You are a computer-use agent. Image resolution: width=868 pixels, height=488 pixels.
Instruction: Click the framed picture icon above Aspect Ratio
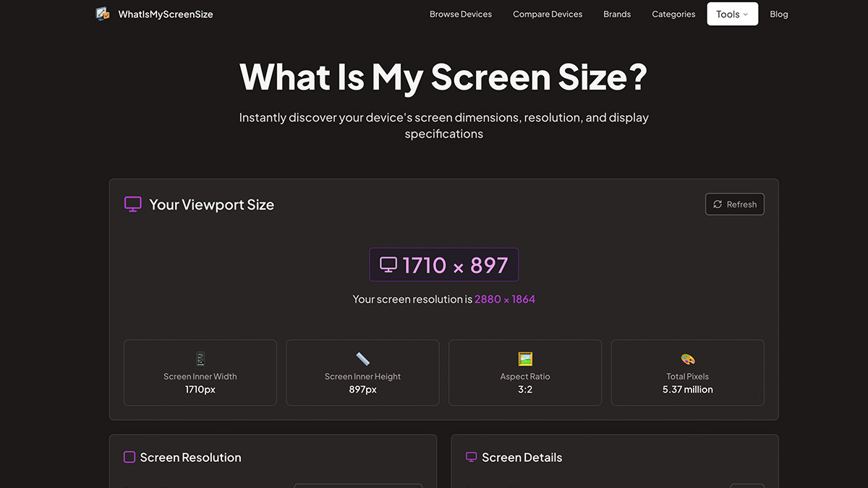coord(525,359)
